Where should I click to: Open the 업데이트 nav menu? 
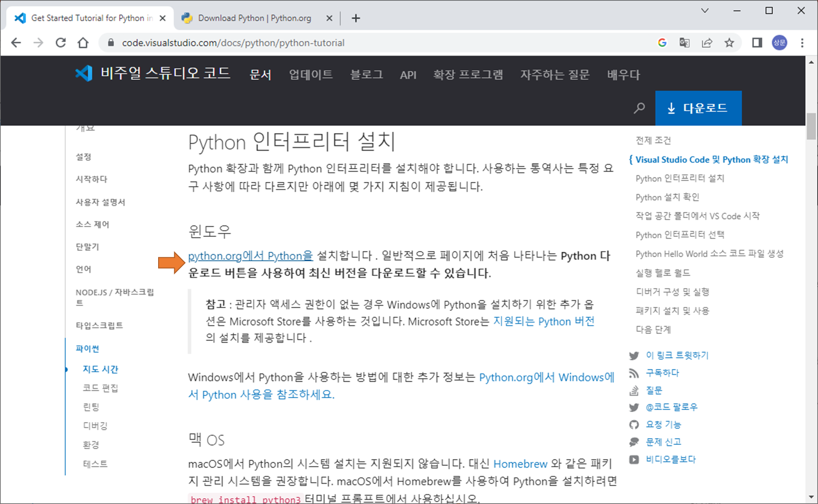coord(311,74)
